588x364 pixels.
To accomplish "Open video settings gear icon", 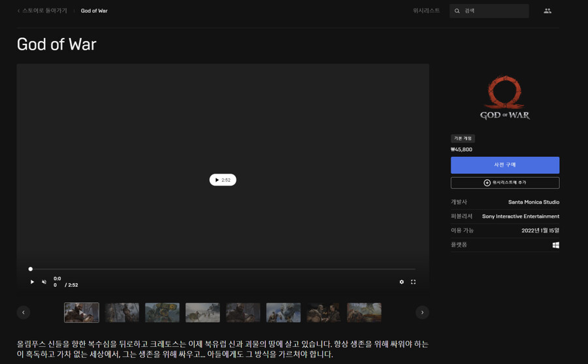I will pyautogui.click(x=402, y=282).
